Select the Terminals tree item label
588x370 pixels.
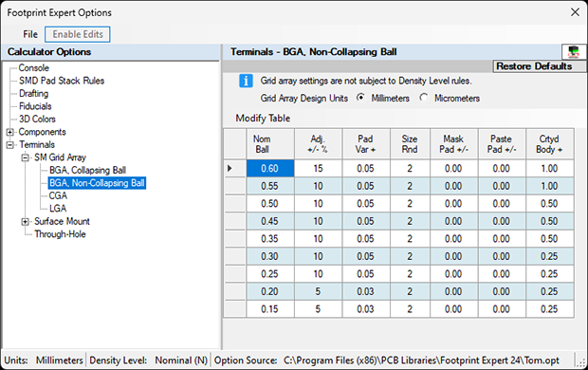37,144
